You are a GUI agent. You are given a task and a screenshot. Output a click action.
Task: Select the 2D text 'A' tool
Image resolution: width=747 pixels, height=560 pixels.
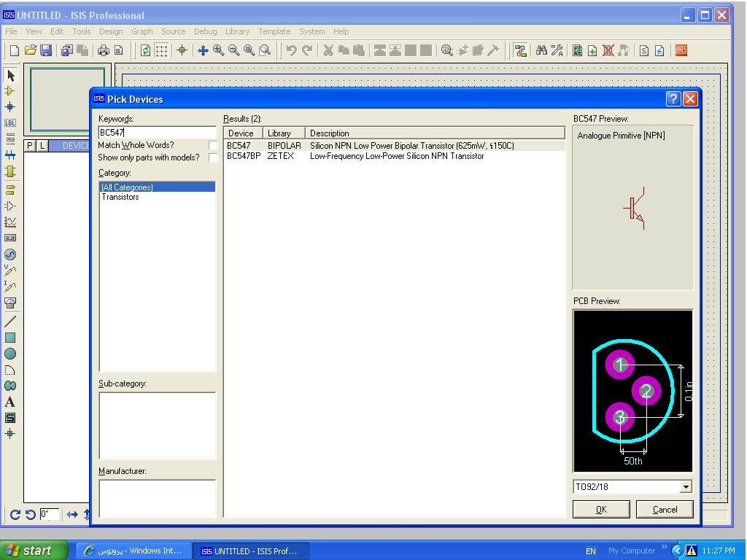[10, 402]
